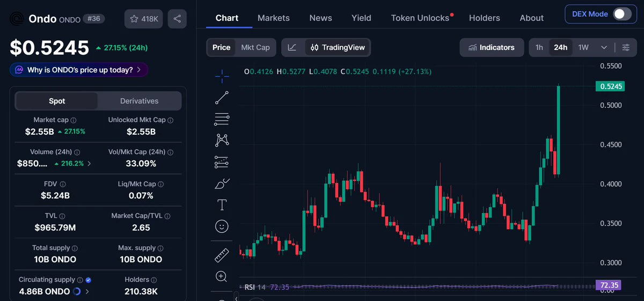The image size is (644, 301).
Task: Open the Markets tab
Action: (274, 18)
